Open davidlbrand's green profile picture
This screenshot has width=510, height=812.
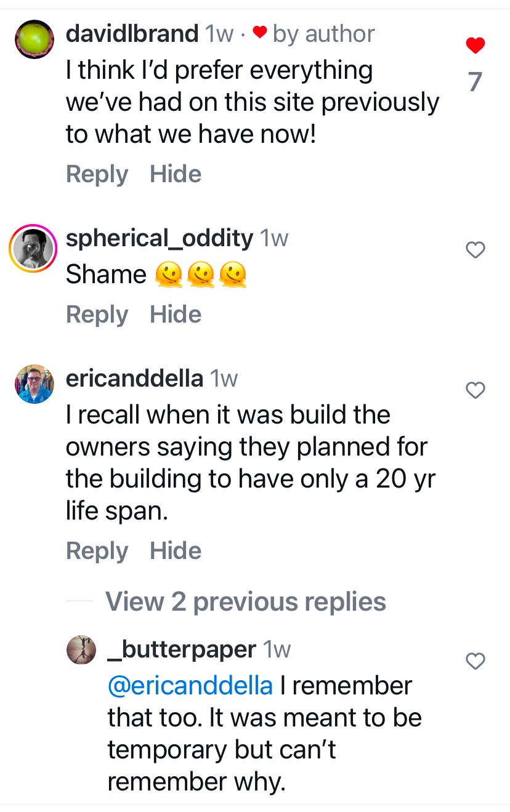[35, 39]
